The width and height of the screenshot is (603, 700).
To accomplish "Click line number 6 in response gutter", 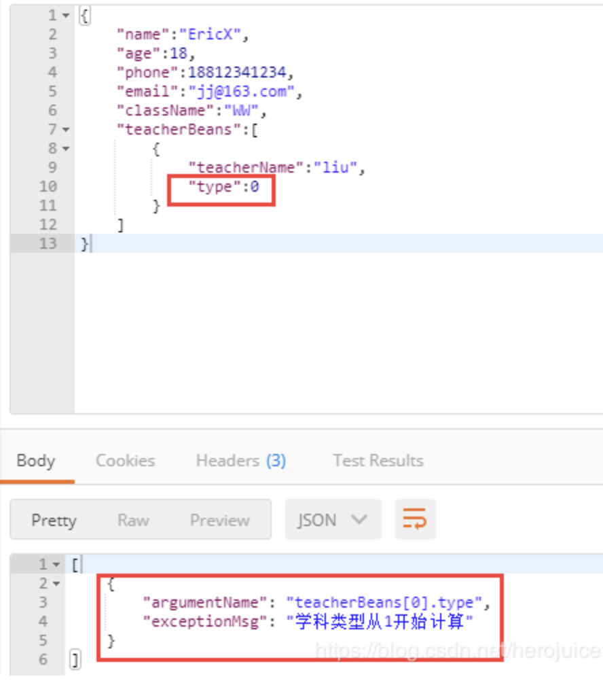I will tap(43, 659).
